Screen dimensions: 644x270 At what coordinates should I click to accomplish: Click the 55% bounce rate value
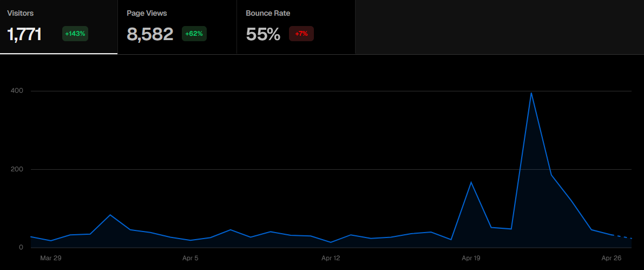click(263, 34)
